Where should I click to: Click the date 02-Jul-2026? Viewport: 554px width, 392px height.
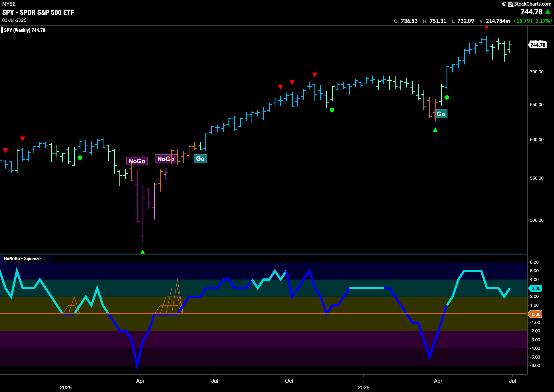click(x=14, y=20)
